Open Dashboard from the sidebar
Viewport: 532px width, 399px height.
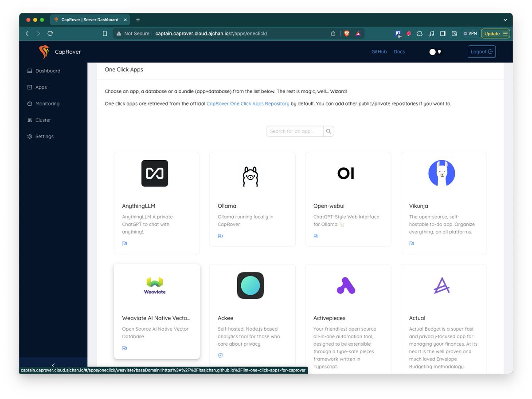pos(48,71)
